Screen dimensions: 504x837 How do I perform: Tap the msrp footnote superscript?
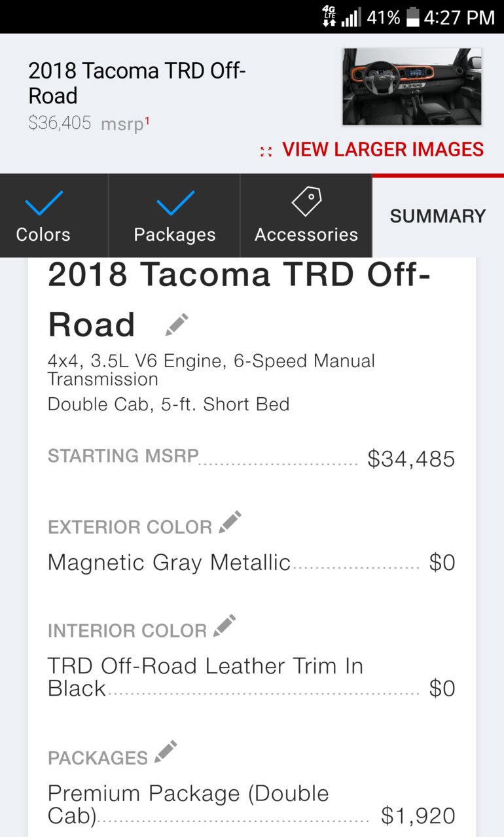click(147, 118)
